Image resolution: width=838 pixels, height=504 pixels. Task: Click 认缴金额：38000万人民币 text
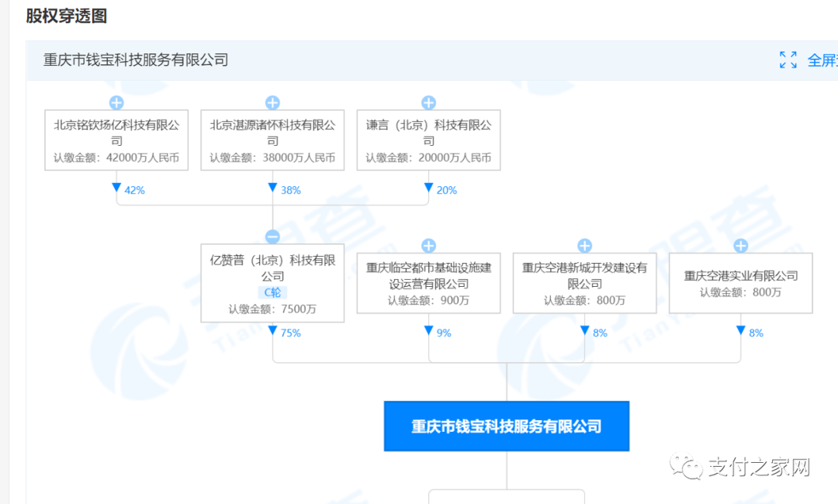tap(272, 158)
